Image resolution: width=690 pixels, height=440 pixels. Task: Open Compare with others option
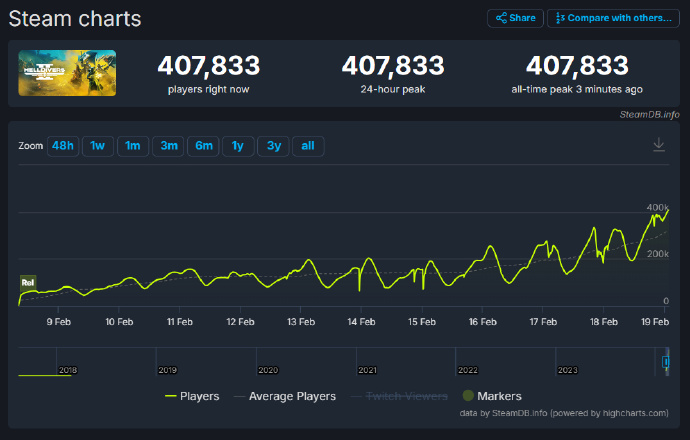(613, 18)
